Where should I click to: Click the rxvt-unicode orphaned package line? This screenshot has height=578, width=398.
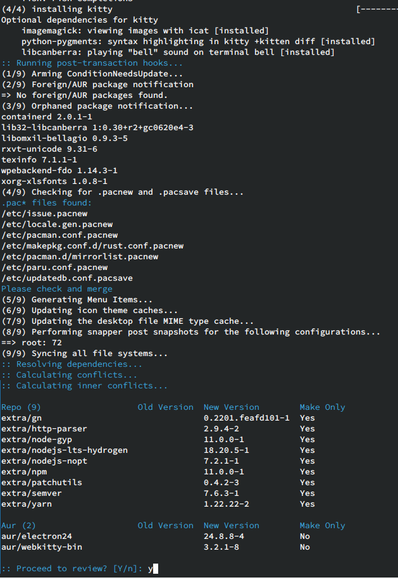click(49, 149)
